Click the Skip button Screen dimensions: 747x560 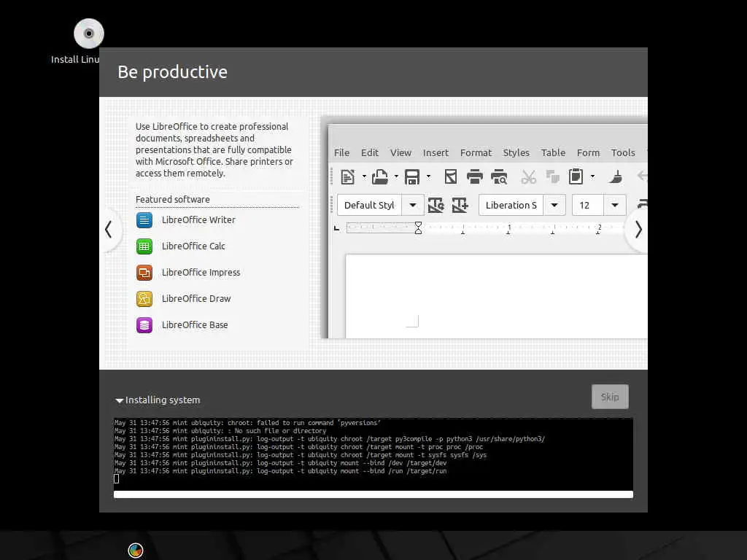[610, 397]
